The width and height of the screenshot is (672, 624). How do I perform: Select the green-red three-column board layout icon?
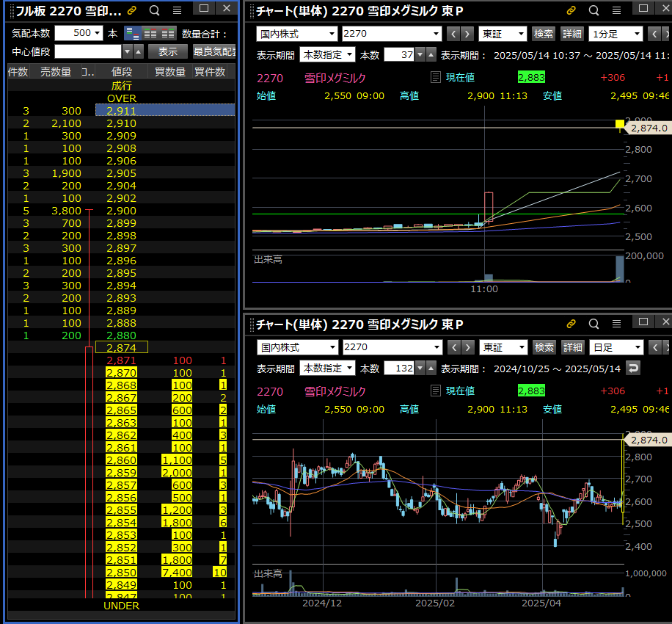pos(150,33)
